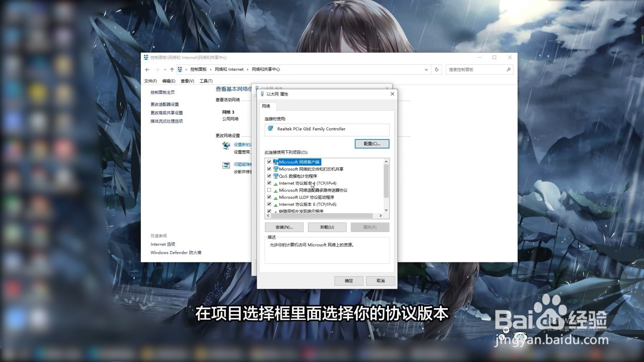Enable Microsoft 网络适配器多路传送器协议 checkbox
The width and height of the screenshot is (644, 362).
click(269, 190)
